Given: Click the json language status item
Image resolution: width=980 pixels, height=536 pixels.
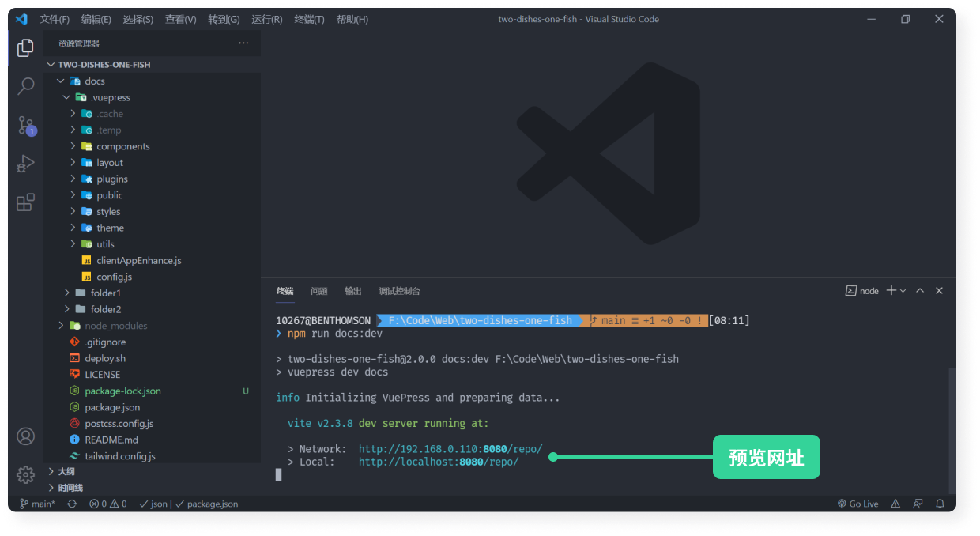Looking at the screenshot, I should pos(153,504).
